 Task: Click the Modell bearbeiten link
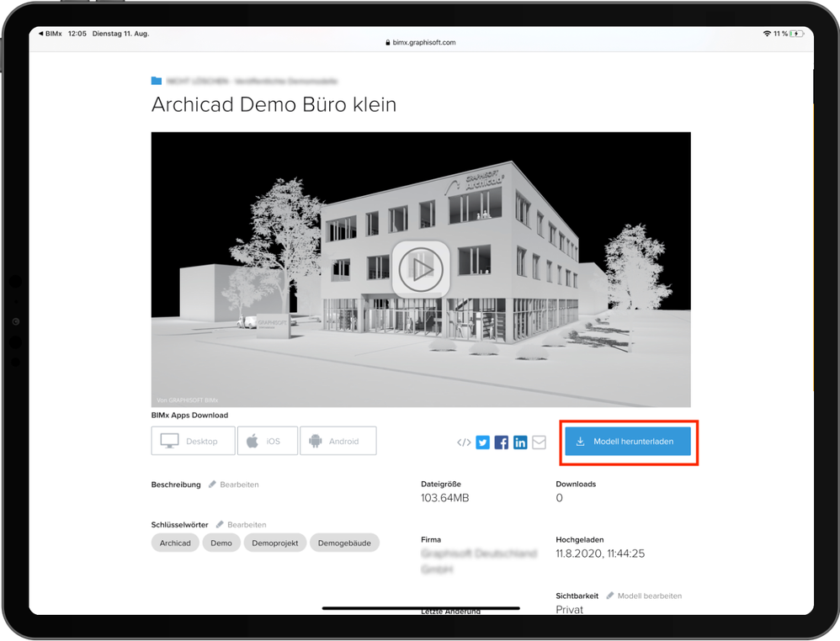click(645, 596)
